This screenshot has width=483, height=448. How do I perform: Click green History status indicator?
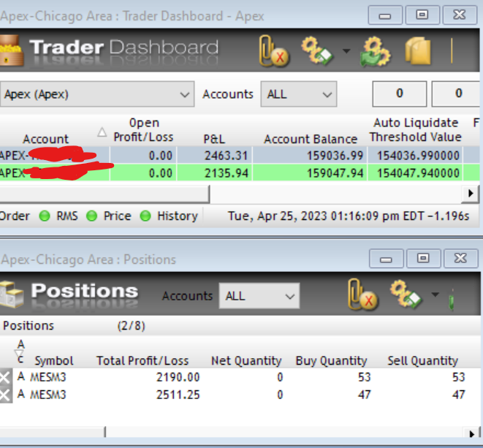(x=145, y=216)
